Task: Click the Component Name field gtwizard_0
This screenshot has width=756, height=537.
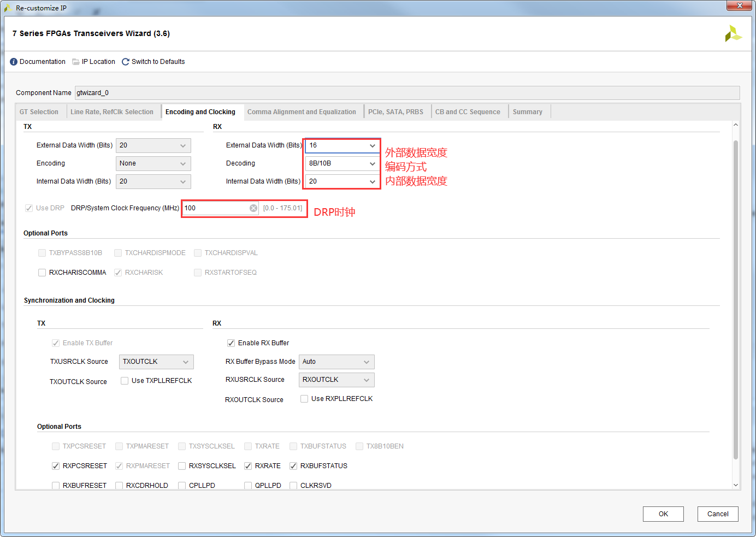Action: click(407, 93)
